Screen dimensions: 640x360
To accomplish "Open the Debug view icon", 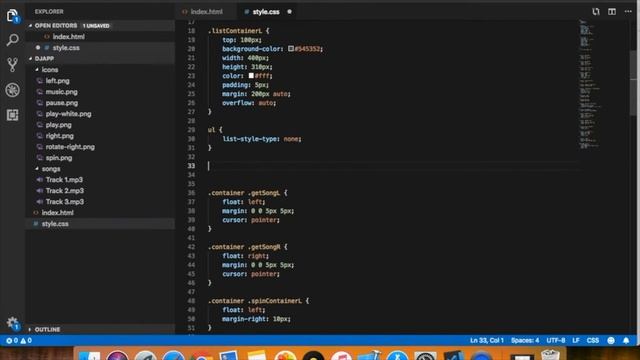I will (12, 90).
